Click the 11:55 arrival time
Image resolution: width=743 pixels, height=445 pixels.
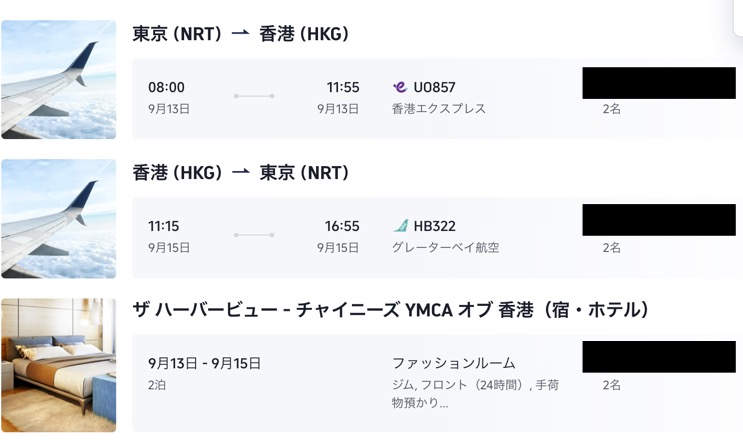(342, 87)
